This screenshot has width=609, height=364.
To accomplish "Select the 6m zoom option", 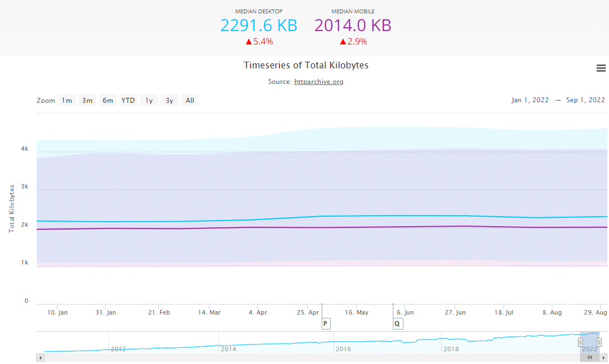I will (x=108, y=101).
